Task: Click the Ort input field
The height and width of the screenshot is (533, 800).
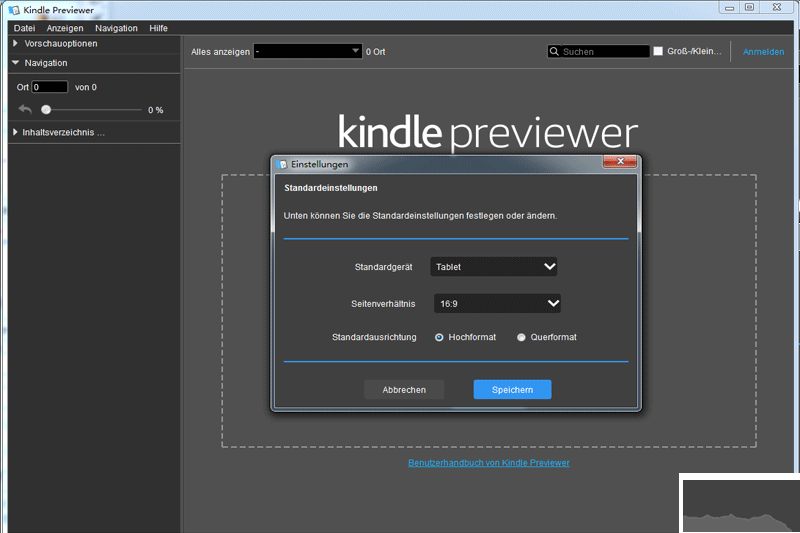Action: (50, 87)
